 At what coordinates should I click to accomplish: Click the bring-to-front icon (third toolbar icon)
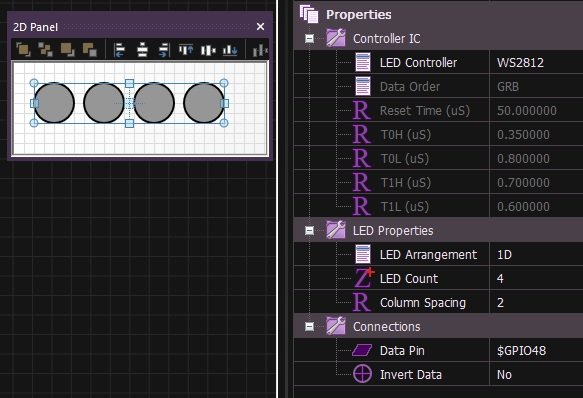coord(67,49)
